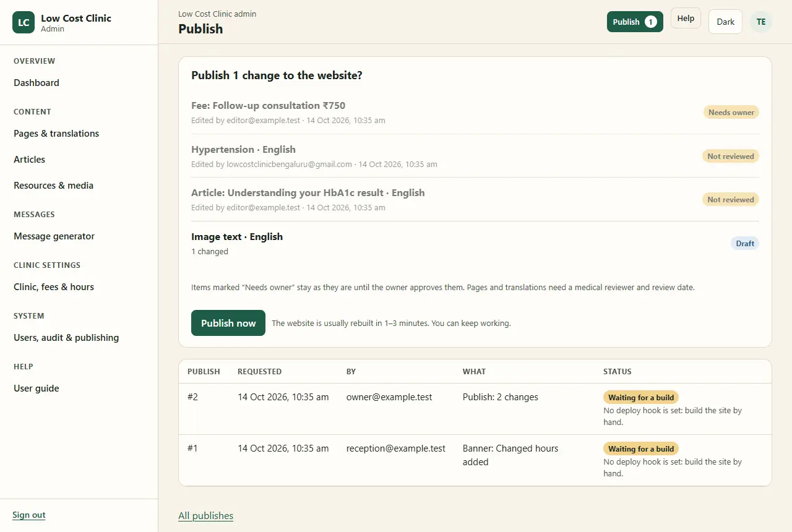
Task: Click reception@example.test cell
Action: (396, 448)
